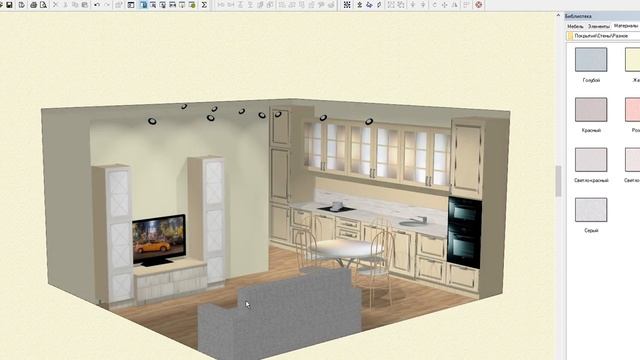
Task: Click the window layout icon left of blue view icon
Action: click(131, 5)
